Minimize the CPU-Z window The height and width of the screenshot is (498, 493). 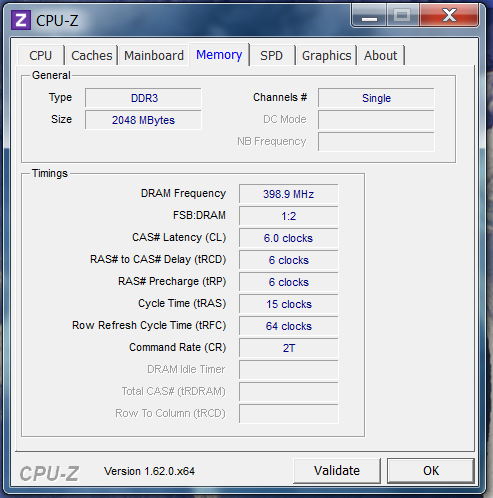pos(369,15)
